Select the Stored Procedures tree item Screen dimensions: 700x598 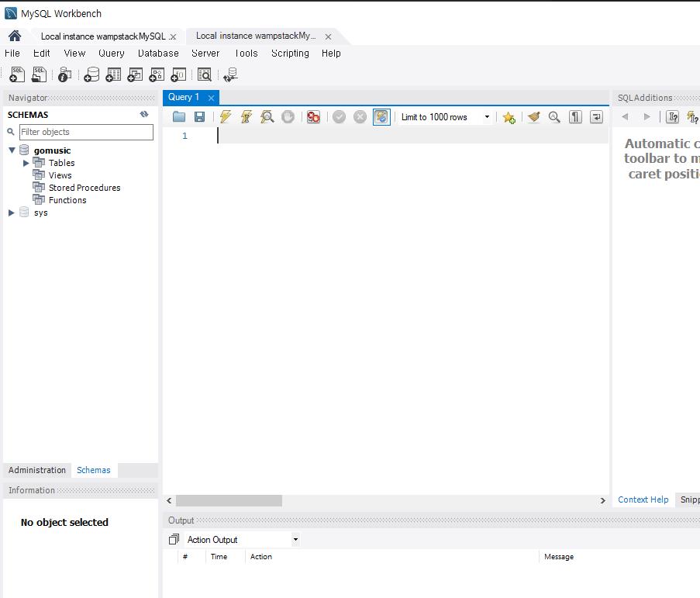pos(84,188)
